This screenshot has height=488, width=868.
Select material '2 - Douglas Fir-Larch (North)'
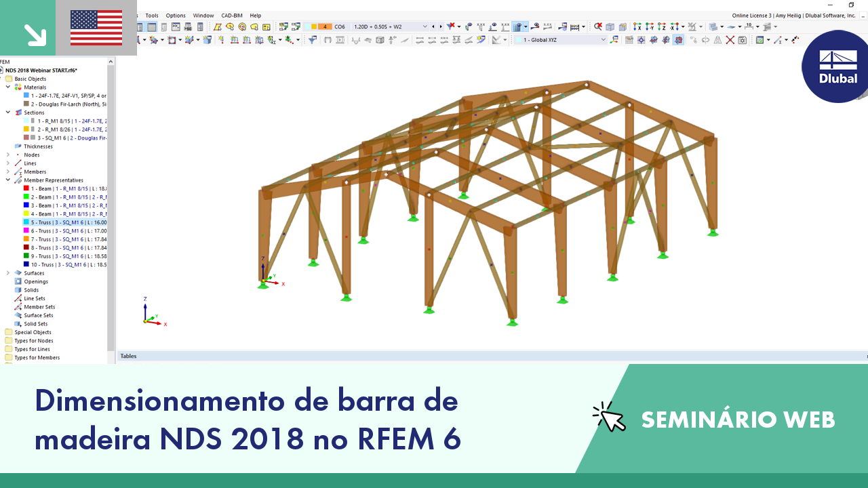(x=65, y=104)
